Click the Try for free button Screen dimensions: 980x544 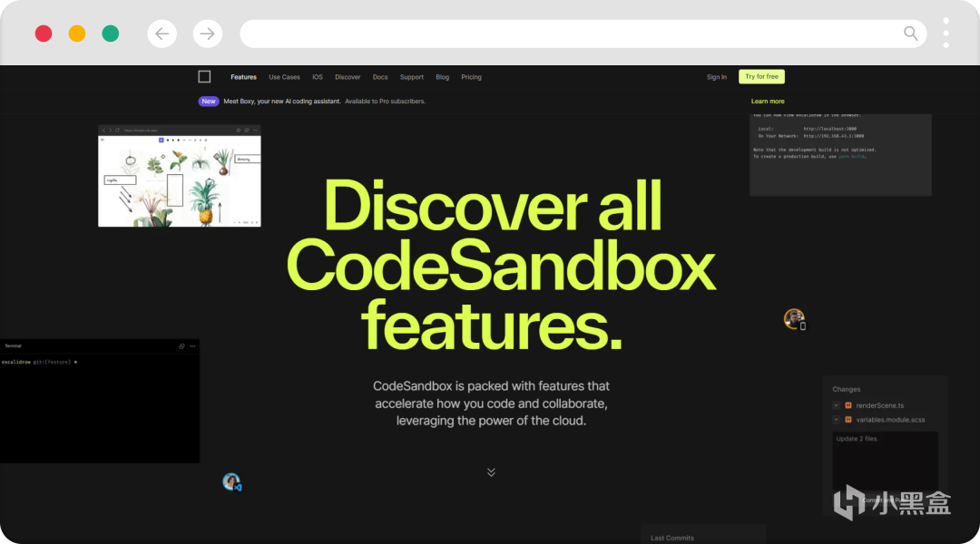[x=761, y=76]
